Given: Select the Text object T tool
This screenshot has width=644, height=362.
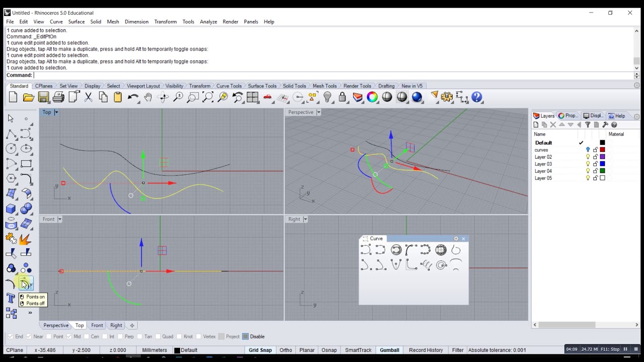Looking at the screenshot, I should tap(11, 298).
